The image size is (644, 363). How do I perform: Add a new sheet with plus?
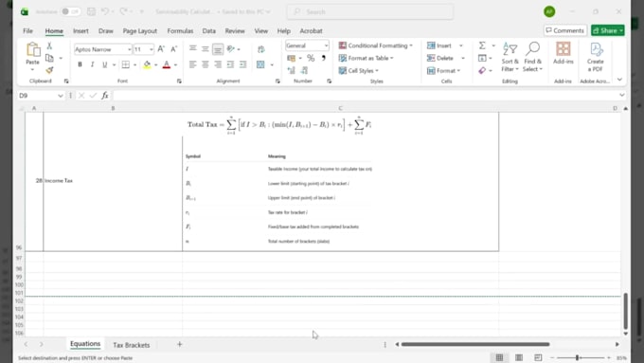pos(180,344)
